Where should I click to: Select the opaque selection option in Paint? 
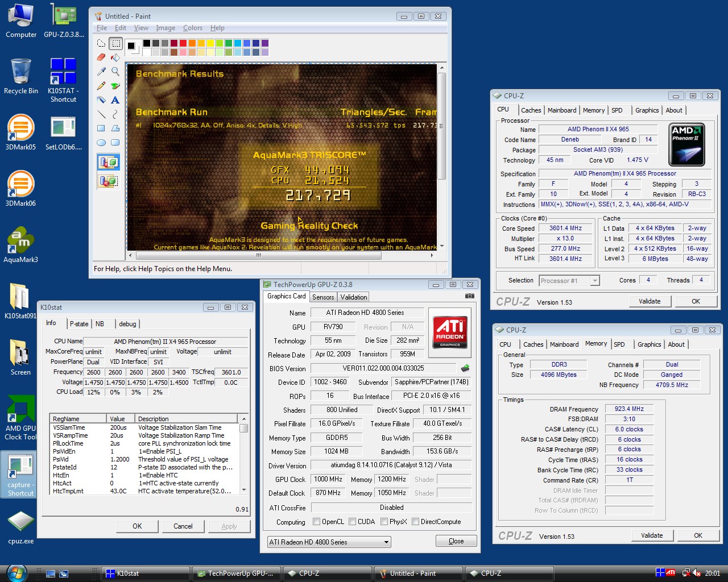(x=108, y=163)
